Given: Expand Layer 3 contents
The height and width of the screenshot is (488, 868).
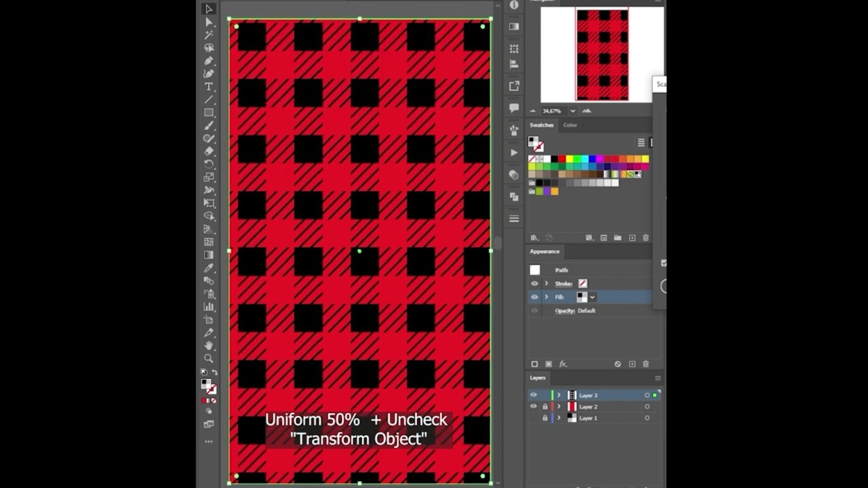Looking at the screenshot, I should click(559, 395).
